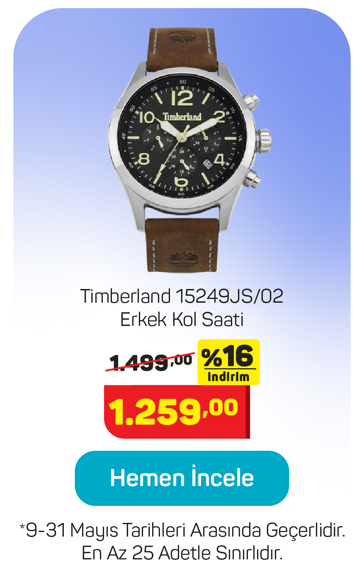This screenshot has height=588, width=364.
Task: Click the Timberland logo on the watch dial
Action: (182, 117)
